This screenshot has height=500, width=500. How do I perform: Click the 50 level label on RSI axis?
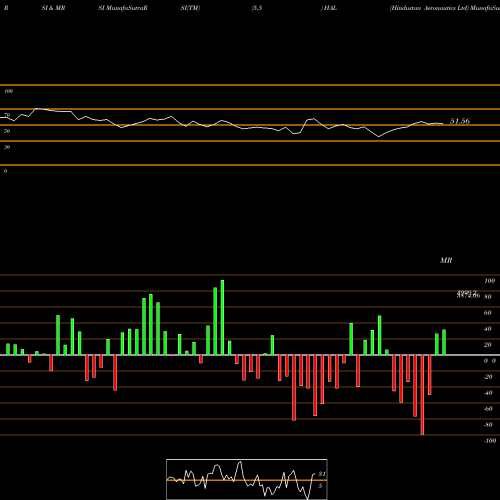pyautogui.click(x=7, y=131)
